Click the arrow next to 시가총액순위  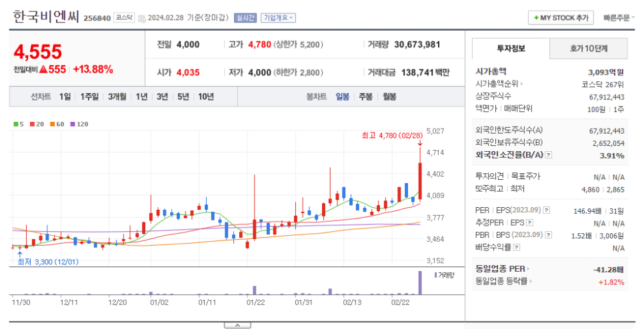521,84
